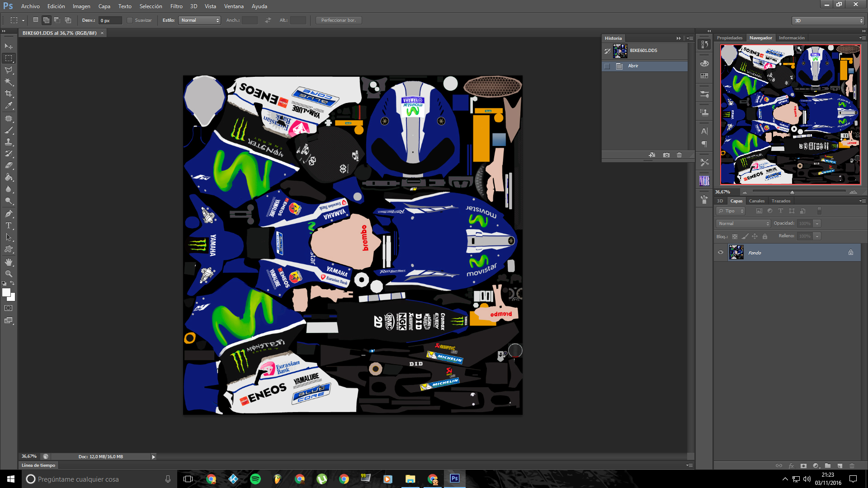Open the Swatches grid panel icon
This screenshot has height=488, width=868.
pos(704,76)
